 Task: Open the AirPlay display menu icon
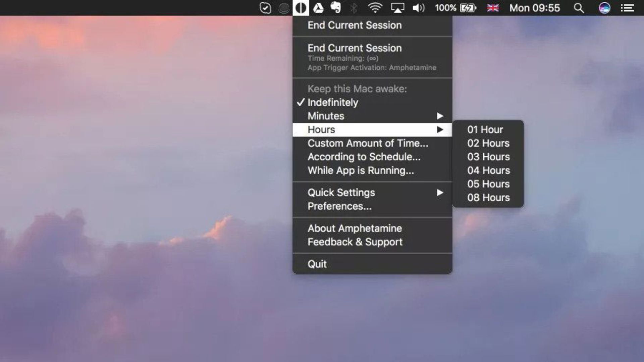397,8
